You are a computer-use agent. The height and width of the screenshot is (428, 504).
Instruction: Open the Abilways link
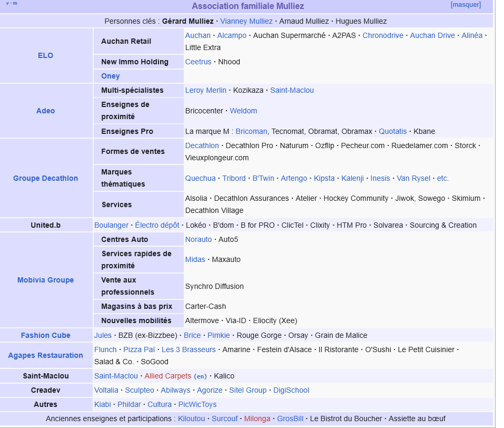[175, 390]
